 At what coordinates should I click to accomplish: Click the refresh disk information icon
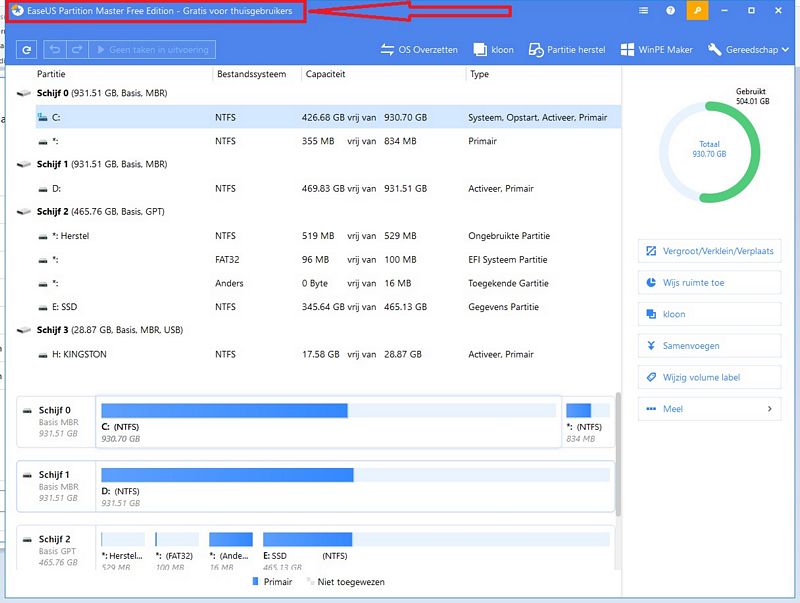point(27,49)
